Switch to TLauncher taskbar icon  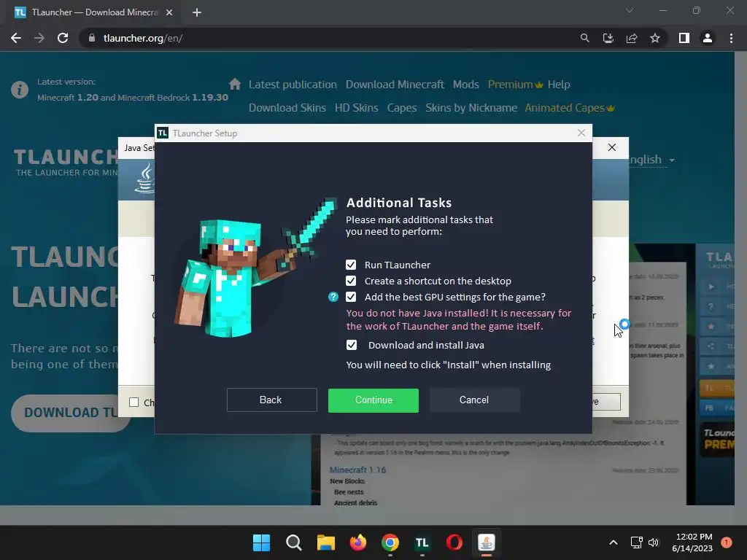422,542
